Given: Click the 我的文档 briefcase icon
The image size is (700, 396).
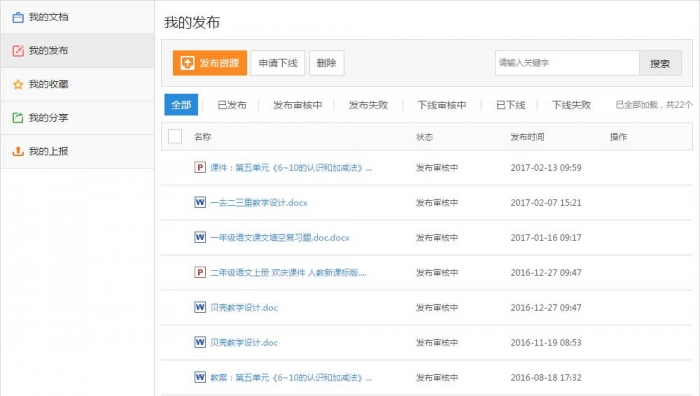Looking at the screenshot, I should pyautogui.click(x=18, y=17).
